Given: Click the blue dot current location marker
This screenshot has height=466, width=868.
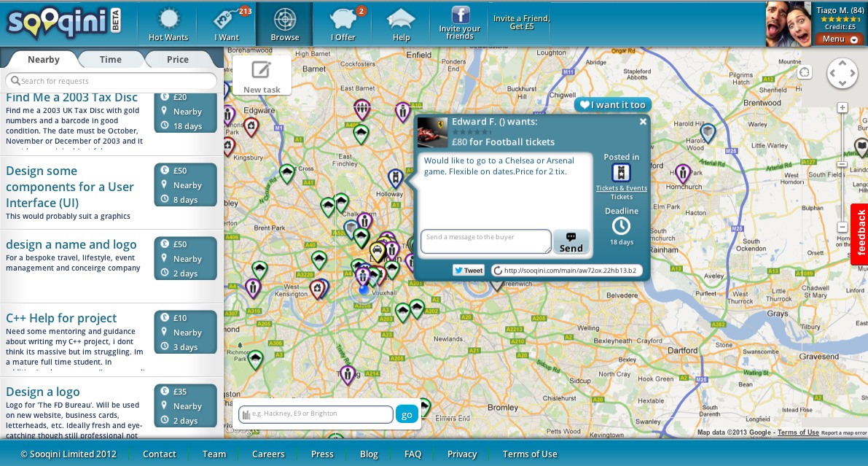Looking at the screenshot, I should (363, 290).
